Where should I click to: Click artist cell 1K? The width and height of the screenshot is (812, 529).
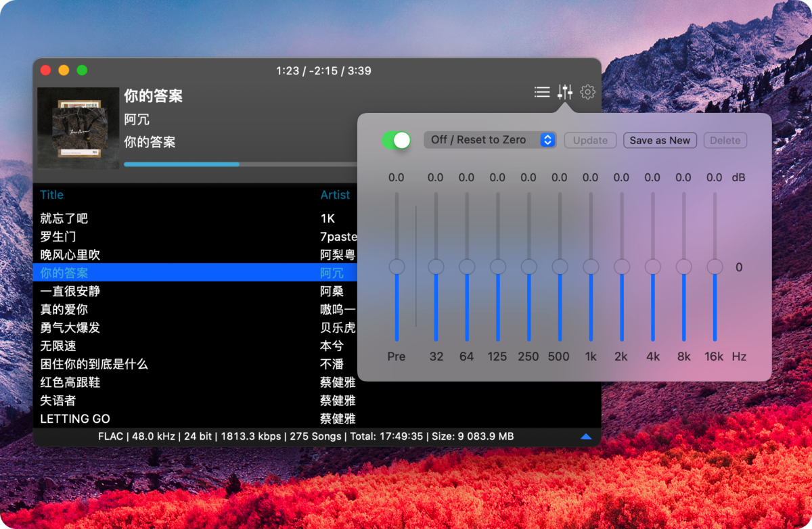[x=328, y=218]
